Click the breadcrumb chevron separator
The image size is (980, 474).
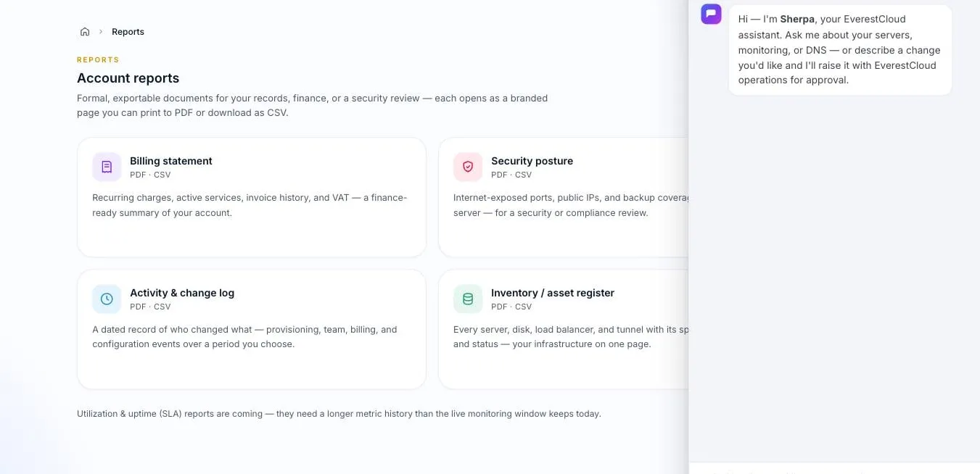click(101, 32)
